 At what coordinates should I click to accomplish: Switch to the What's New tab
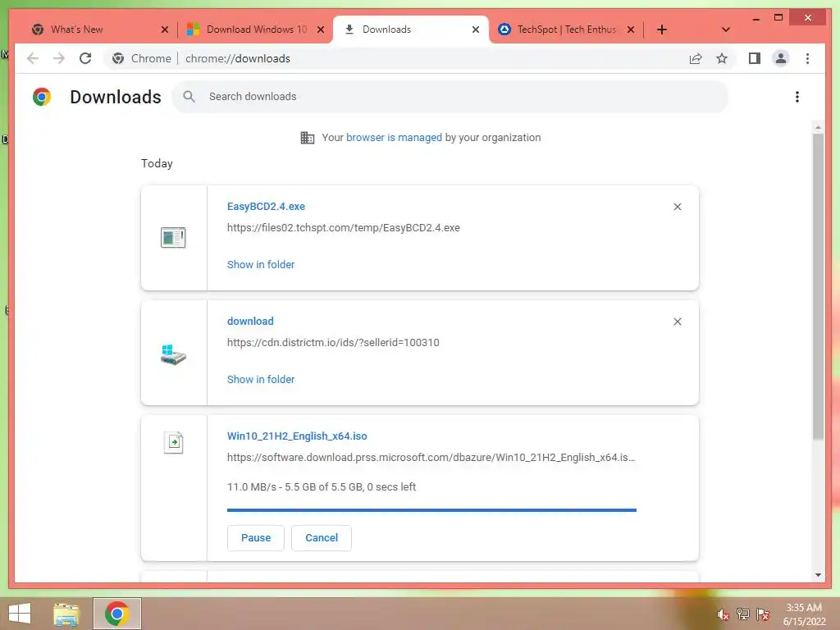coord(98,30)
